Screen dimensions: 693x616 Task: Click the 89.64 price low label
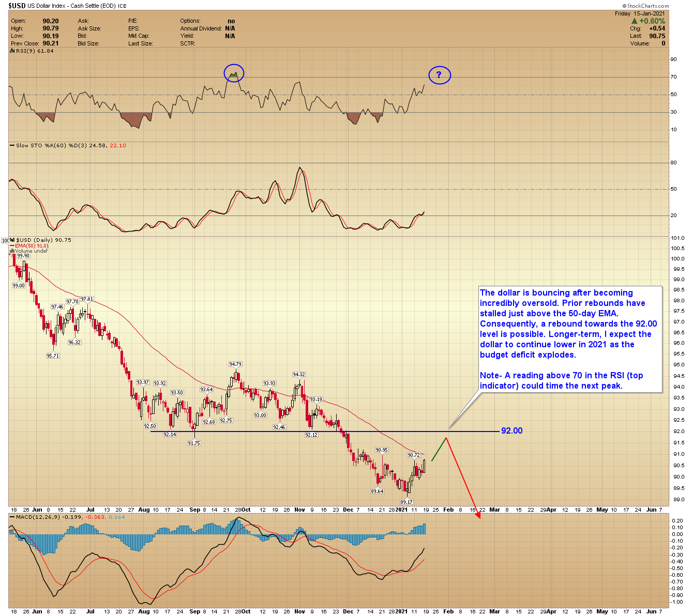click(378, 491)
